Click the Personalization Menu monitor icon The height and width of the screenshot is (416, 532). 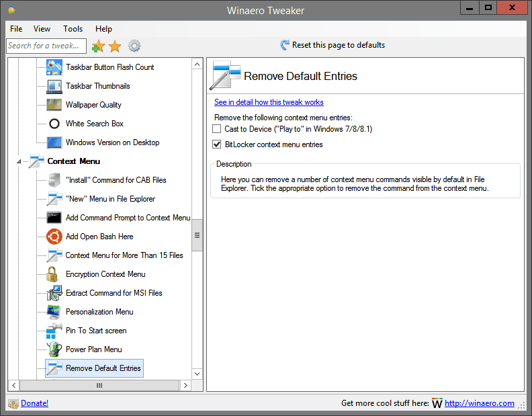[x=54, y=312]
